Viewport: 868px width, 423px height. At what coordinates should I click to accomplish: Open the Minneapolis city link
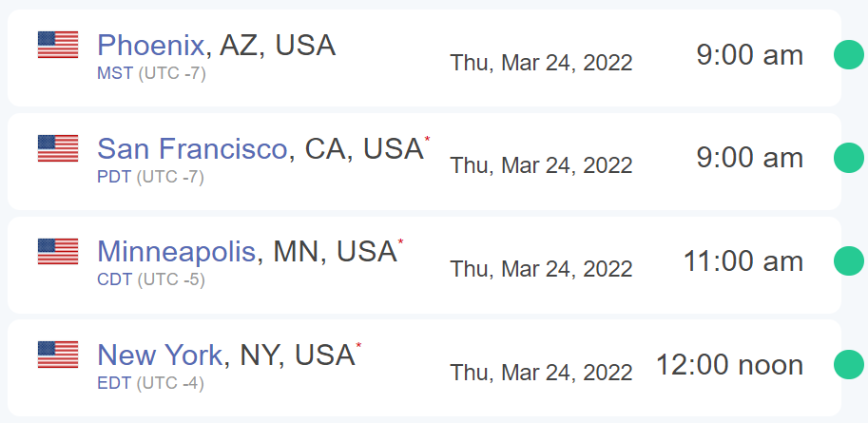(176, 251)
